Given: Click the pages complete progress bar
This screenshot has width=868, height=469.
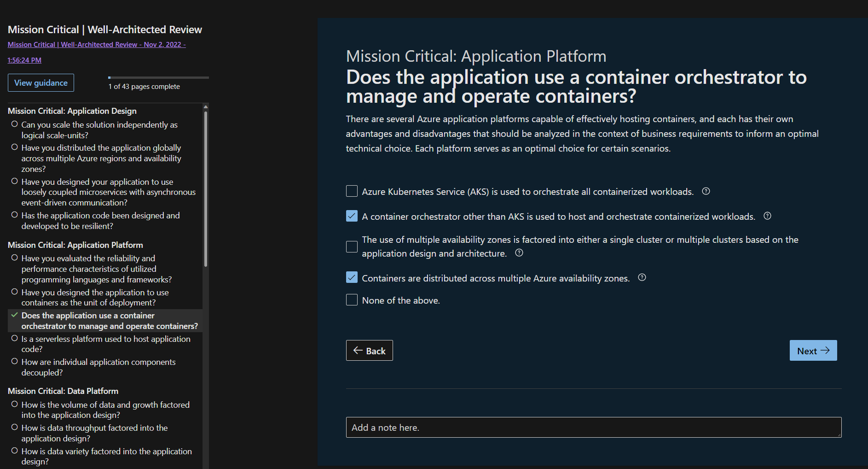Looking at the screenshot, I should click(x=158, y=77).
